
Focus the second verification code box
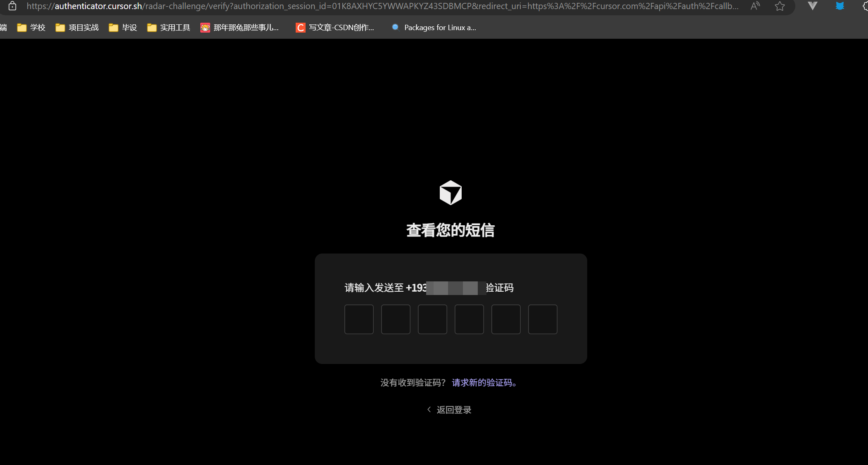[396, 319]
